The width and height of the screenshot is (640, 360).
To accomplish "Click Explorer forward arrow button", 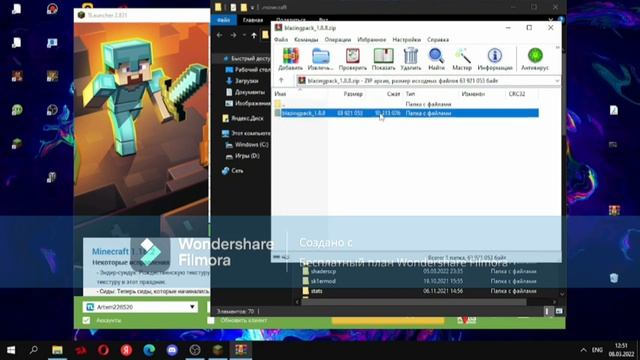I will pos(233,36).
